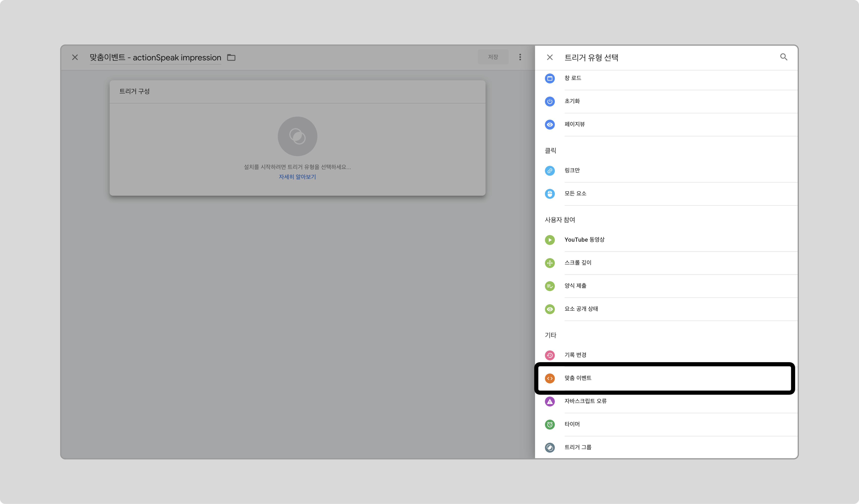This screenshot has height=504, width=859.
Task: Close the trigger editor with X
Action: (x=75, y=57)
